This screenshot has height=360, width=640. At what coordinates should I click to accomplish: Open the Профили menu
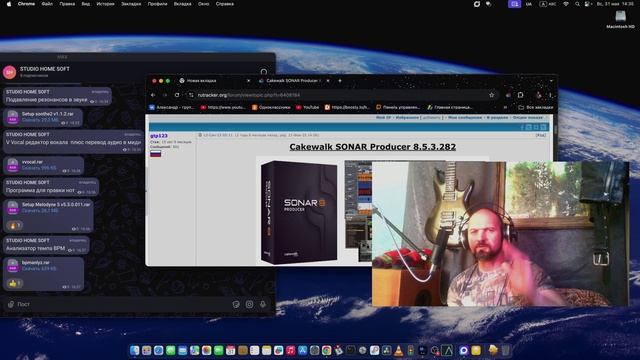[158, 4]
